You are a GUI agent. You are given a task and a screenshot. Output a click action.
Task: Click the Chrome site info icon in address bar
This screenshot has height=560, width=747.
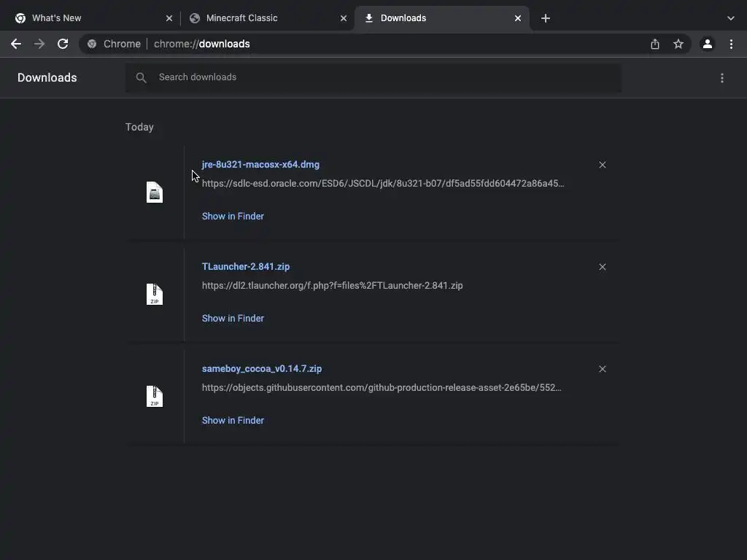tap(92, 44)
